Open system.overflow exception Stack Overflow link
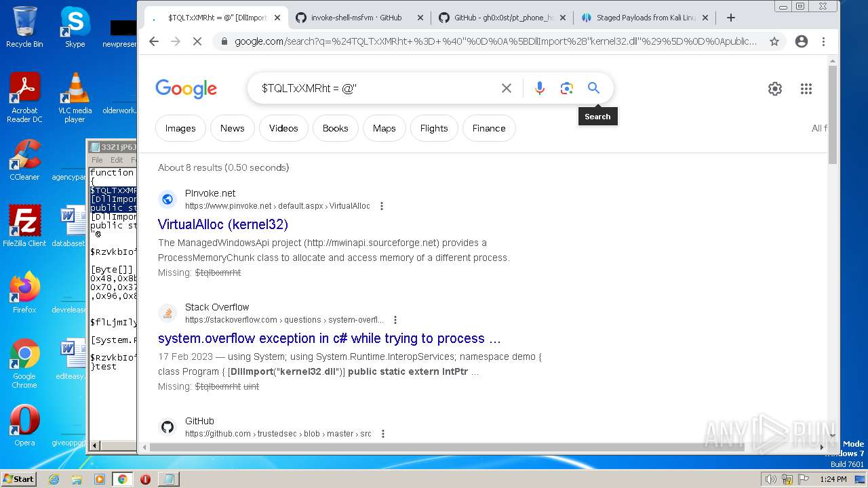Viewport: 868px width, 488px height. point(330,338)
